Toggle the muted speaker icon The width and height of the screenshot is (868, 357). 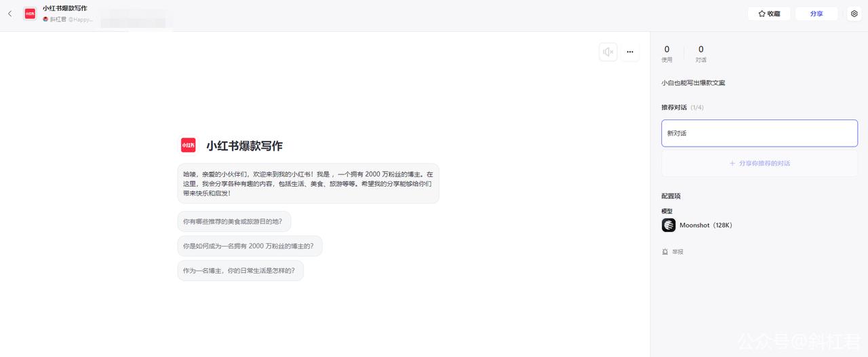pyautogui.click(x=608, y=52)
